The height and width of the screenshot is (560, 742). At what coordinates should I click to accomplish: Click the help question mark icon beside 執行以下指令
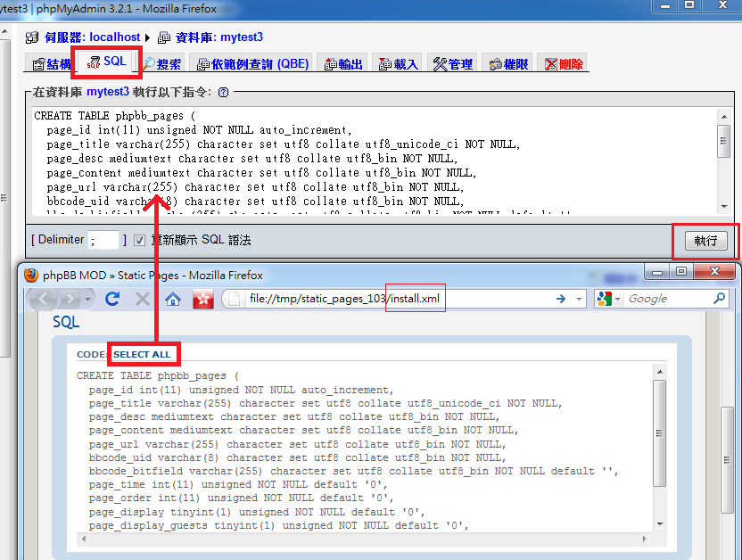click(x=223, y=92)
